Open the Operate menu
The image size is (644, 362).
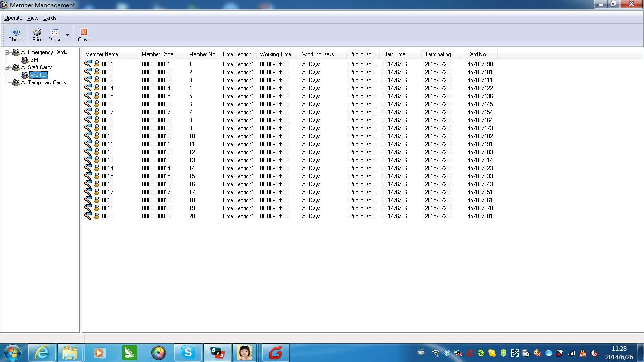click(13, 18)
